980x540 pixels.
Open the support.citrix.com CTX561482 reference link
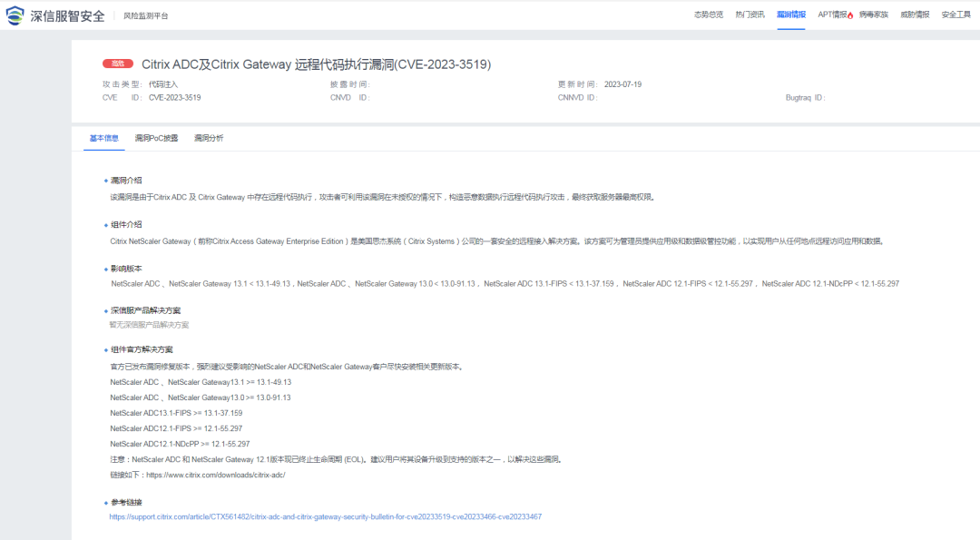[x=325, y=517]
